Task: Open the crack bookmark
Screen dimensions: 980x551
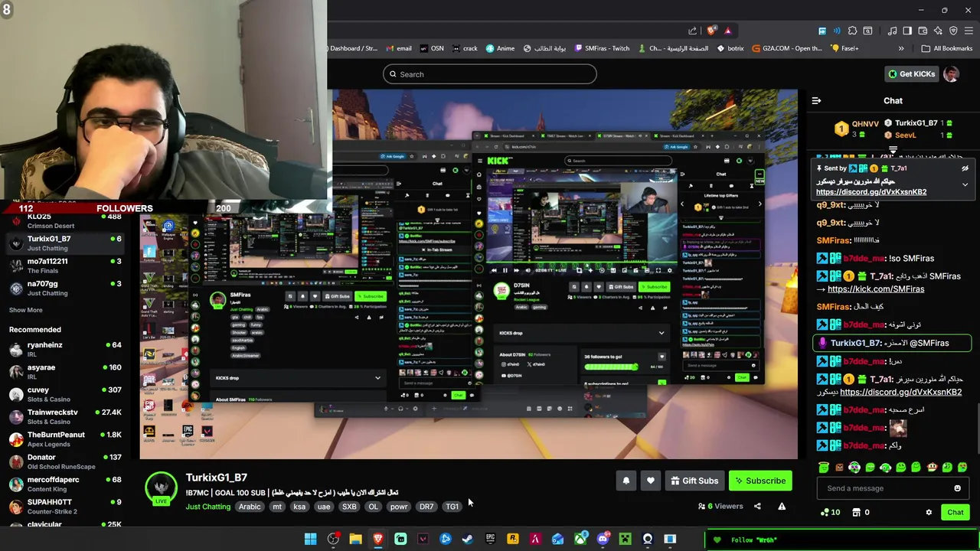Action: click(x=465, y=48)
